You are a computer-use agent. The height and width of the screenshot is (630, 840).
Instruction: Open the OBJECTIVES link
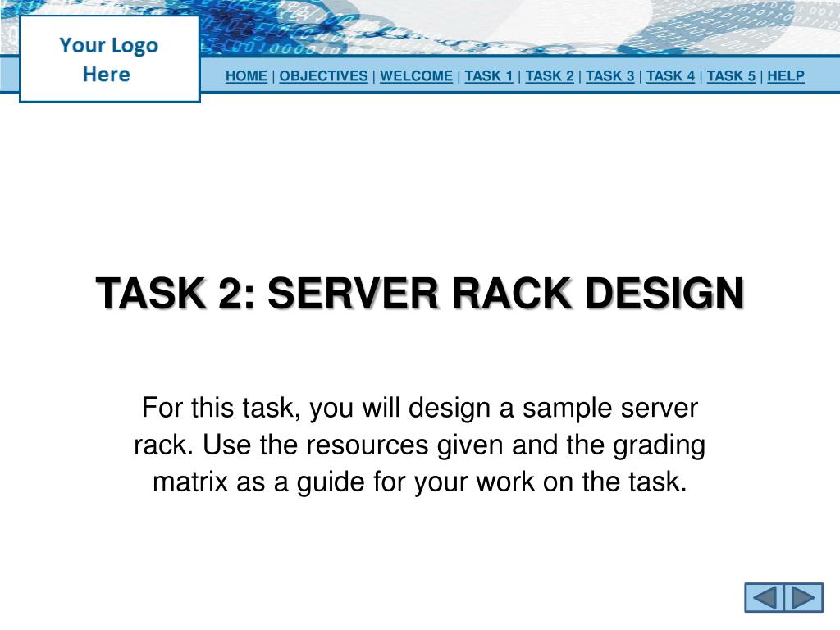tap(323, 76)
